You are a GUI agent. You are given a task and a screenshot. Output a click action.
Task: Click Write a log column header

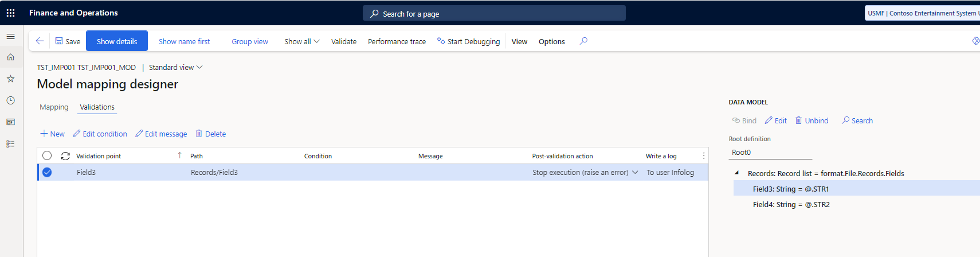[661, 156]
